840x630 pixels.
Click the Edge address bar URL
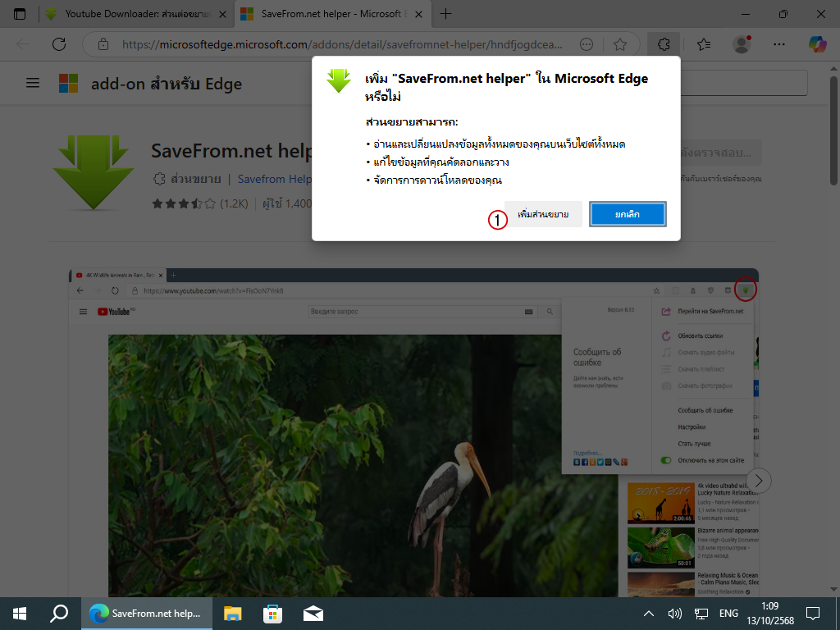tap(345, 44)
